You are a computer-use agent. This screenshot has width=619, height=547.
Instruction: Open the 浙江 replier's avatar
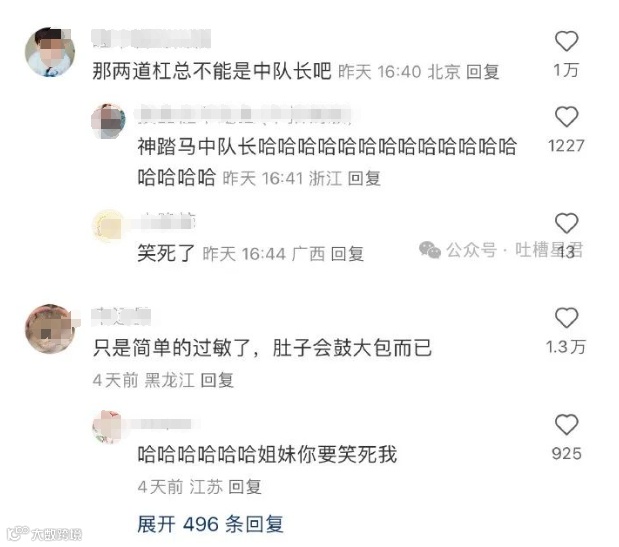tap(109, 121)
